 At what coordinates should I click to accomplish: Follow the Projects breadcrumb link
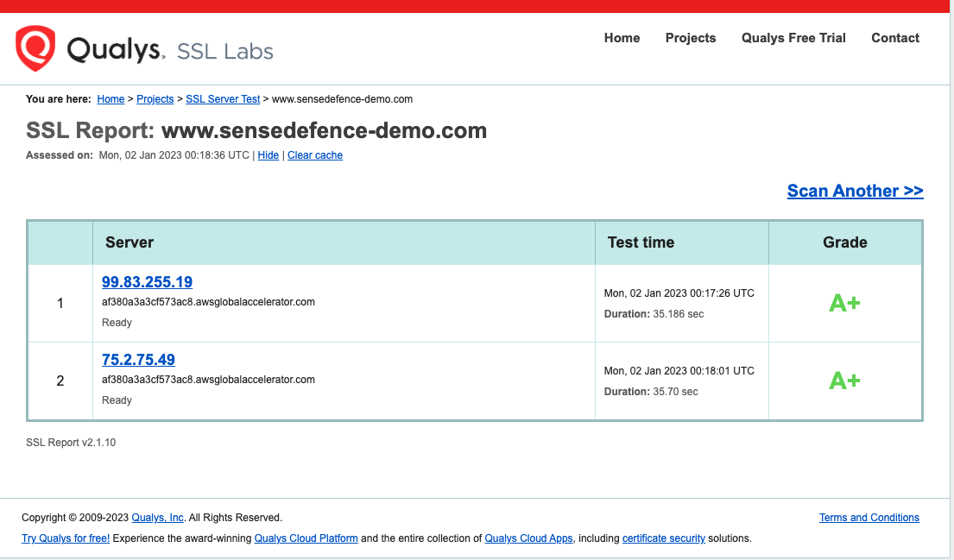155,99
